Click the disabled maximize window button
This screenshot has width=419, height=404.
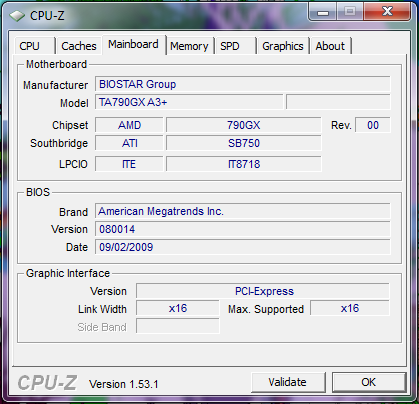tap(350, 12)
